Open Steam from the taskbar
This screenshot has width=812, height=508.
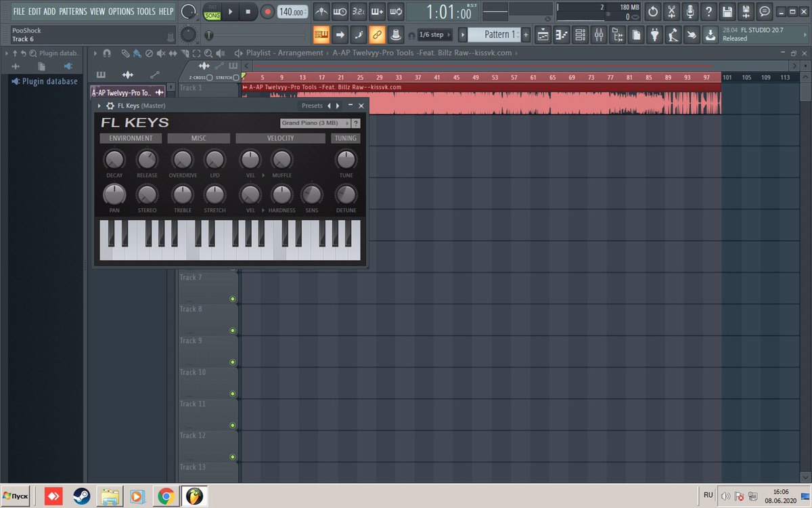pos(81,496)
